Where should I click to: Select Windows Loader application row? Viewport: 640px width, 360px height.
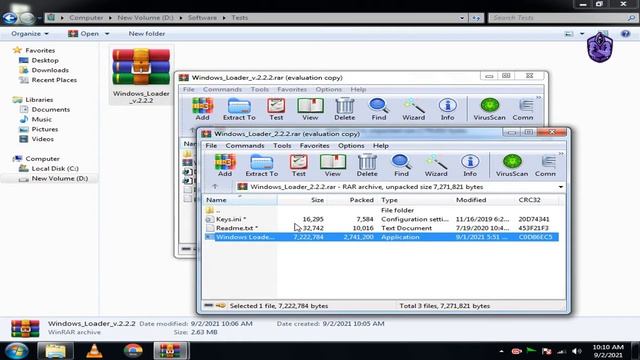(381, 237)
